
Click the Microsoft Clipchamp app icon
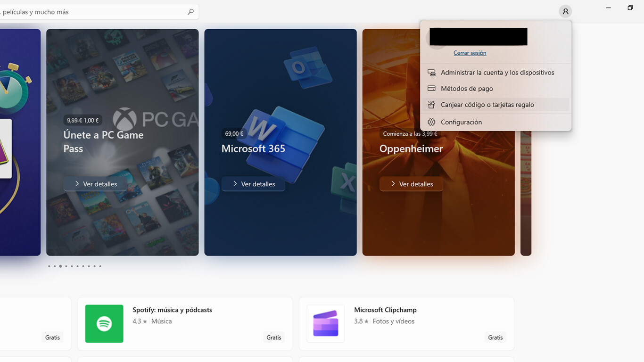(326, 324)
